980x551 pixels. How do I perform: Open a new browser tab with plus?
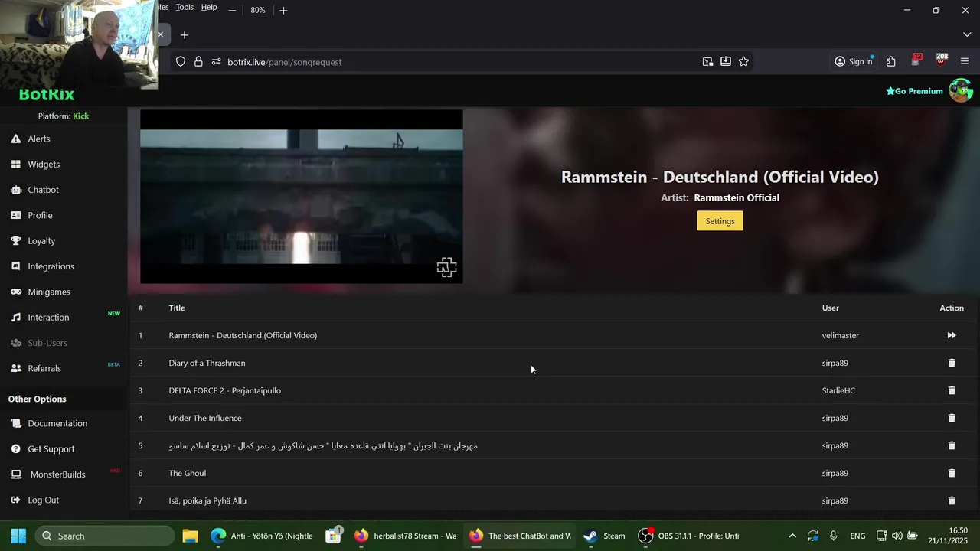pos(185,34)
